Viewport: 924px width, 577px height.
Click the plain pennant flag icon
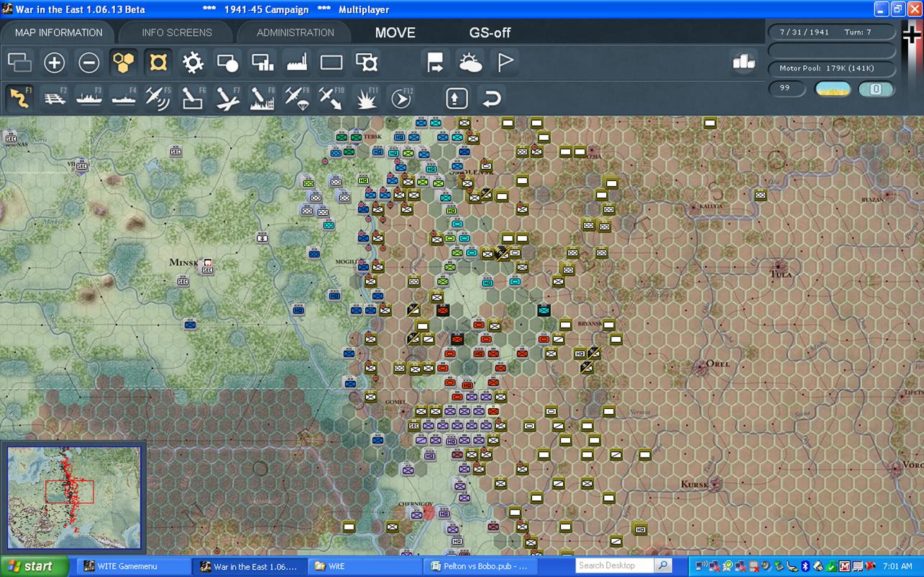(x=506, y=63)
